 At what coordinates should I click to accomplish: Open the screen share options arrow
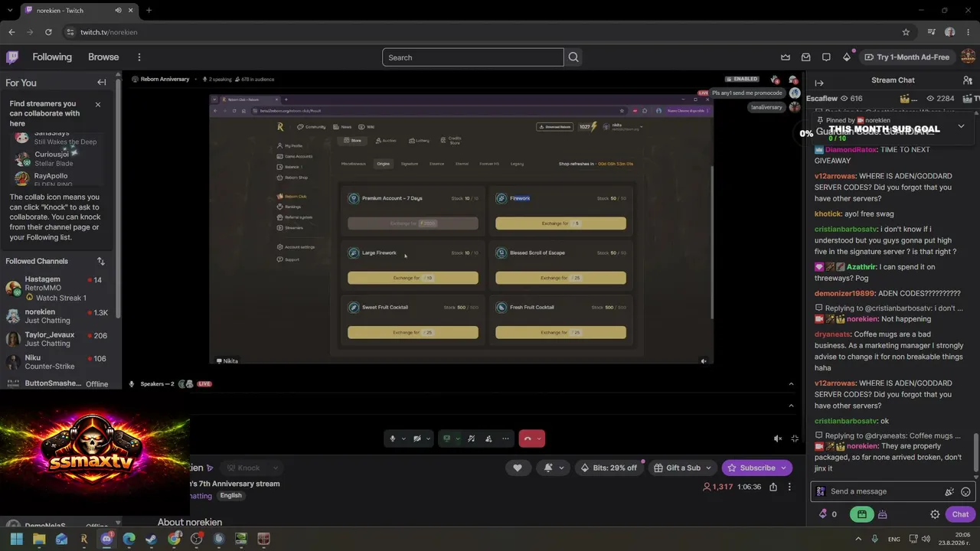pyautogui.click(x=458, y=439)
